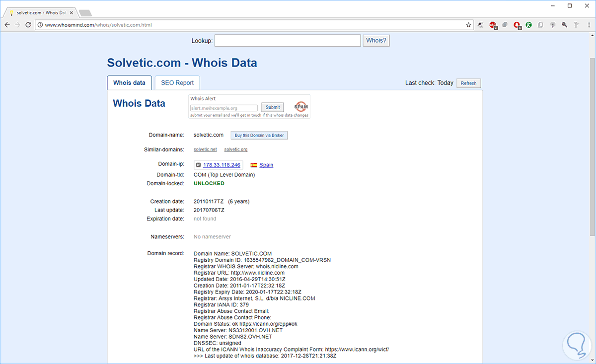Click the lightbulb favicon on the tab
This screenshot has width=596, height=364.
pos(11,13)
